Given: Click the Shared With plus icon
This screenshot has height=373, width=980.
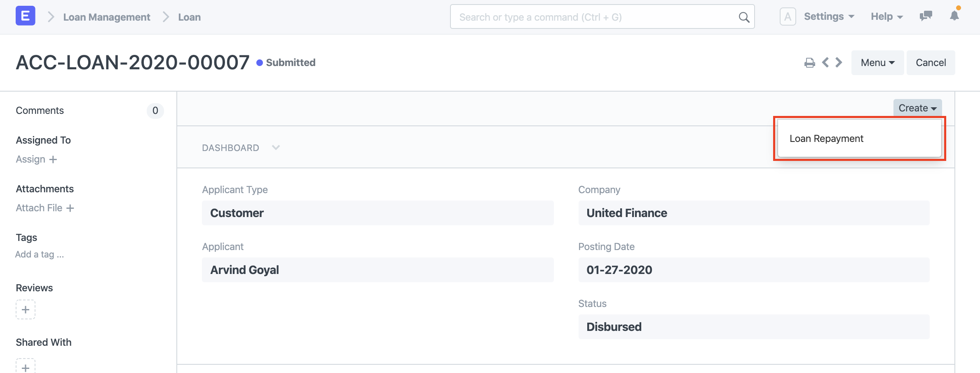Looking at the screenshot, I should (x=26, y=366).
